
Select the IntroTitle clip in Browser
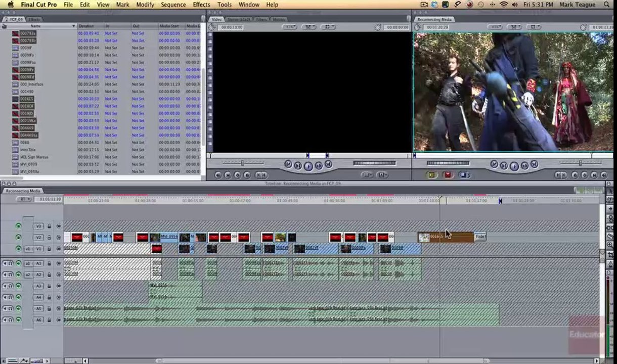[x=28, y=150]
